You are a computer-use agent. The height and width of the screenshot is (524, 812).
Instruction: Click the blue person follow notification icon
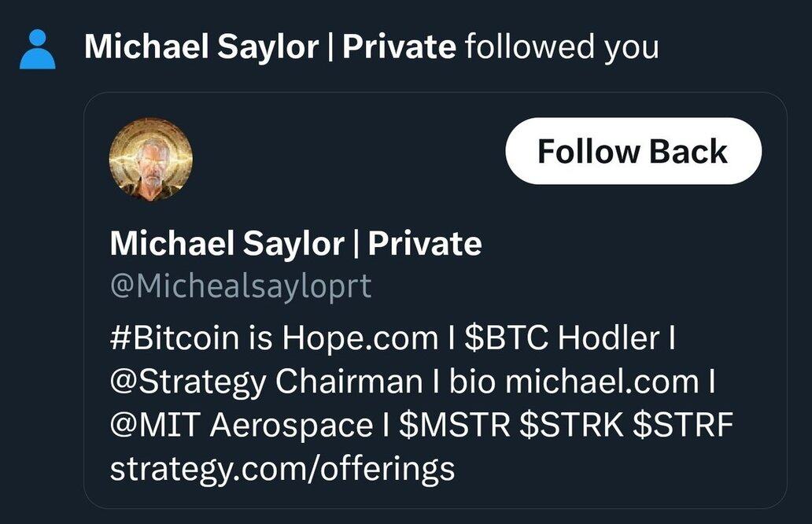click(37, 50)
